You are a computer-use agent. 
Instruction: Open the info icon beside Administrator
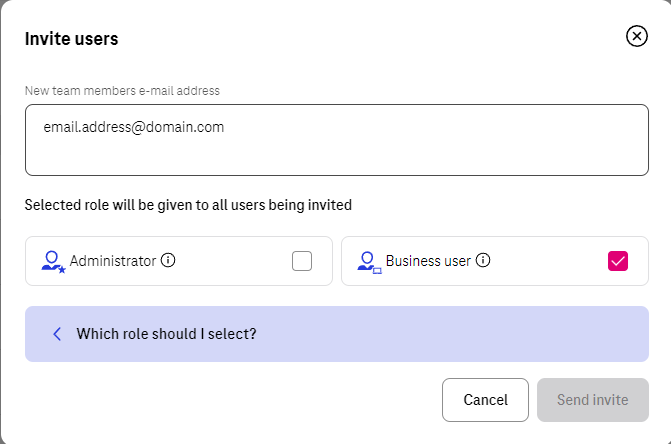[168, 260]
